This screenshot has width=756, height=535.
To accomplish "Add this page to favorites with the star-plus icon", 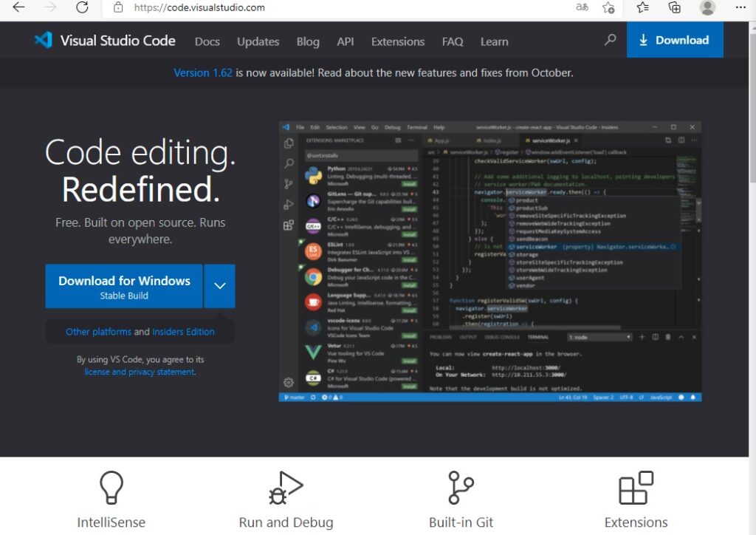I will click(608, 7).
